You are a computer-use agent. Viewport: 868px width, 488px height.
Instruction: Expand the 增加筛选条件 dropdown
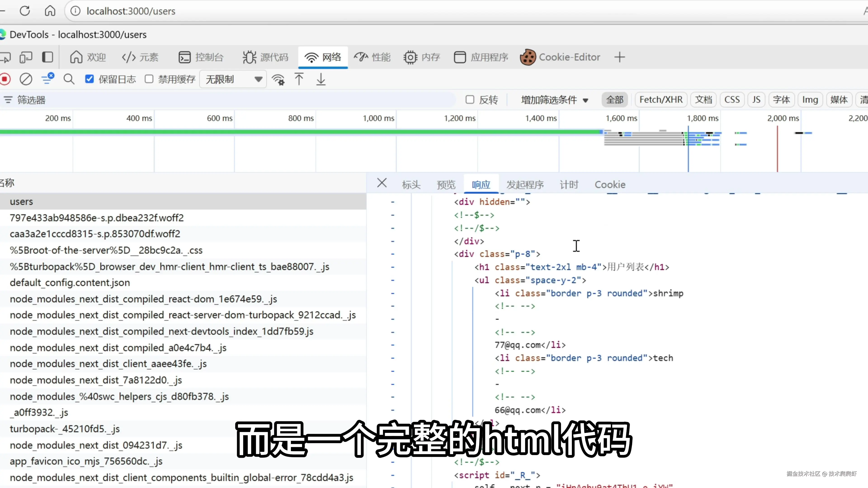554,100
